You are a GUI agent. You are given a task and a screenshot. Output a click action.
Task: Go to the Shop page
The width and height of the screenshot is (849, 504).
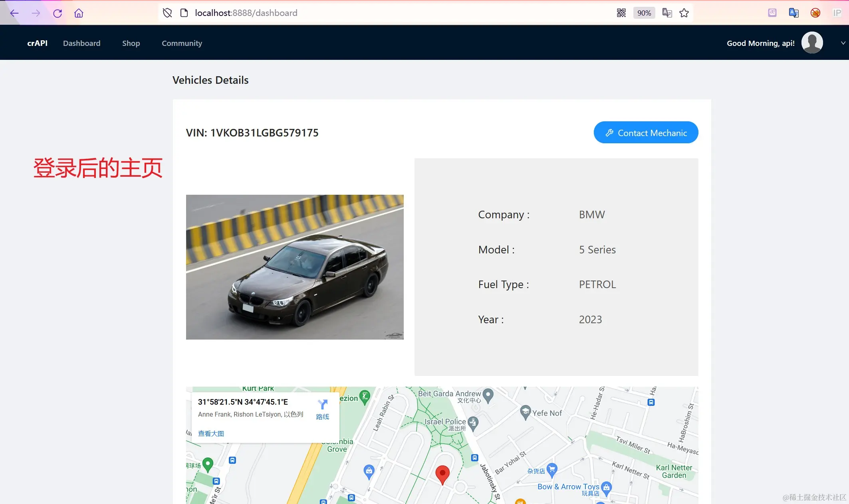131,43
